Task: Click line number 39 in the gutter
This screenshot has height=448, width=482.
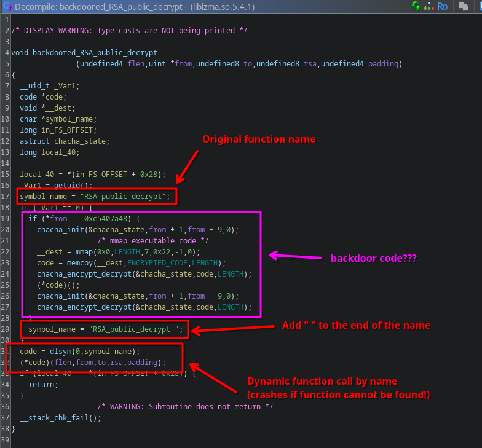Action: (x=5, y=440)
